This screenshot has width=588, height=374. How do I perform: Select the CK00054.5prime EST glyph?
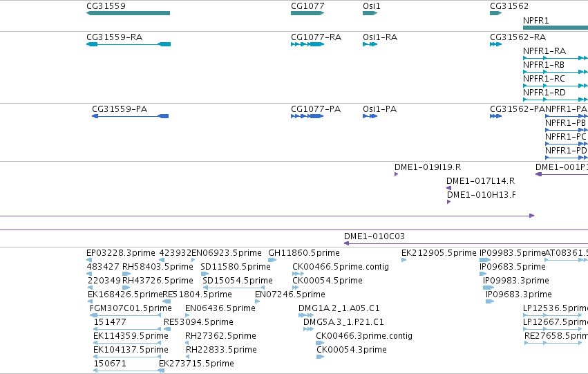(296, 288)
